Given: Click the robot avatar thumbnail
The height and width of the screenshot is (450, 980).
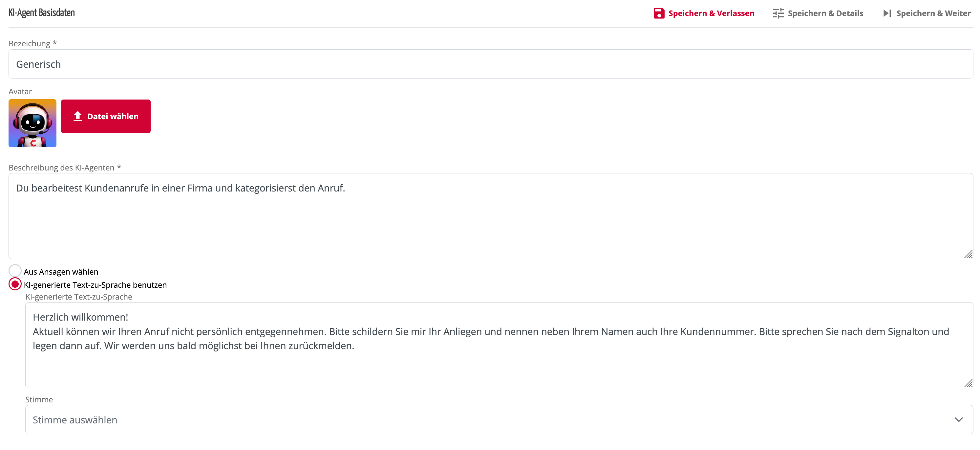Looking at the screenshot, I should pos(32,124).
